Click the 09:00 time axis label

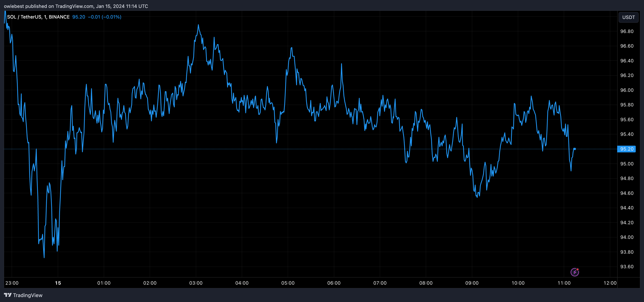(472, 283)
